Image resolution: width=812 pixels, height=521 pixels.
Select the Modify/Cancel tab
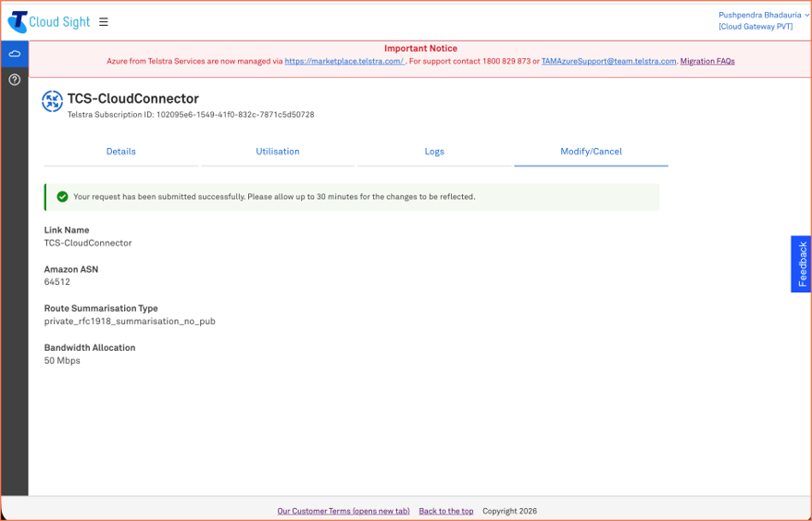(591, 152)
